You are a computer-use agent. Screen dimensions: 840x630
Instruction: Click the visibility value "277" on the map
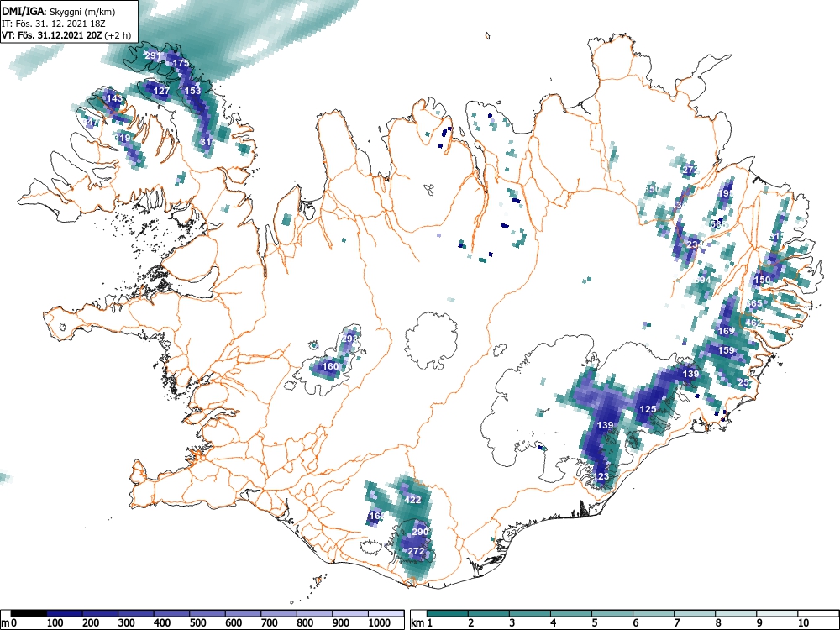[x=690, y=171]
